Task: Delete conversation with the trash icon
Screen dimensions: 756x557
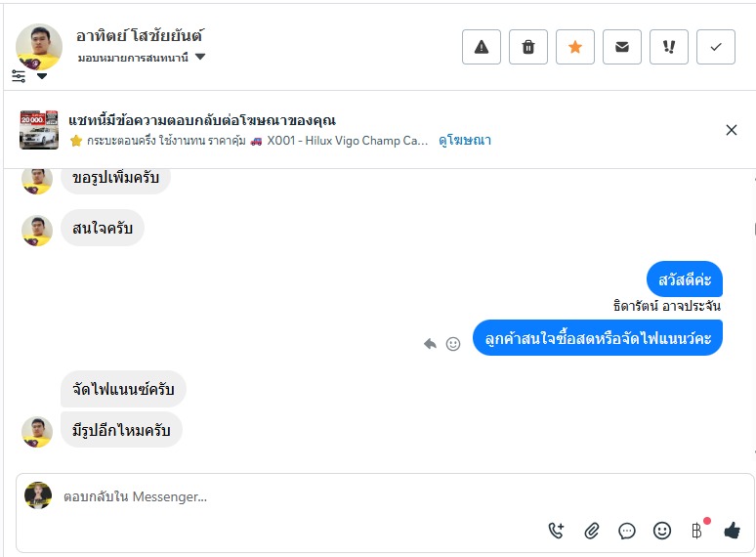Action: (x=528, y=47)
